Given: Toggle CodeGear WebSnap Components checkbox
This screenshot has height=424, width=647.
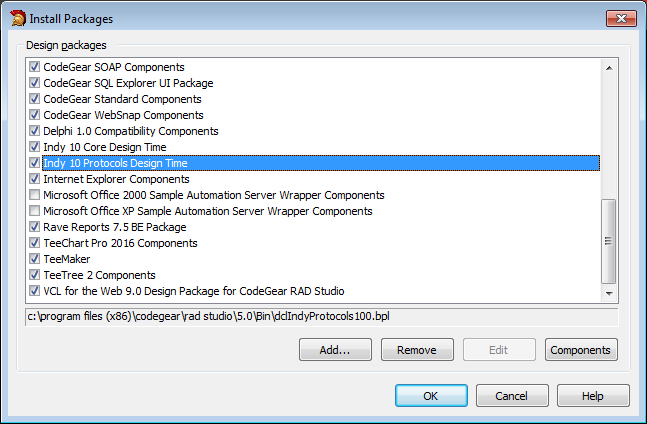Looking at the screenshot, I should click(35, 115).
